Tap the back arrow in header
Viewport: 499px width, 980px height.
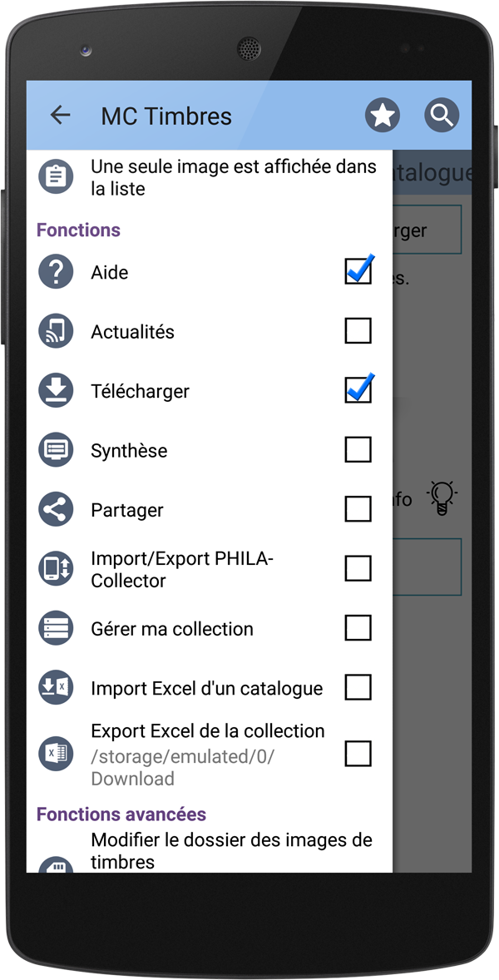61,115
